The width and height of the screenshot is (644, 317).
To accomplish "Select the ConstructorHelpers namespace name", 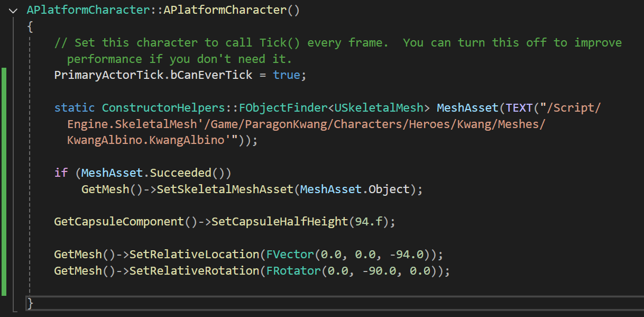I will coord(163,108).
